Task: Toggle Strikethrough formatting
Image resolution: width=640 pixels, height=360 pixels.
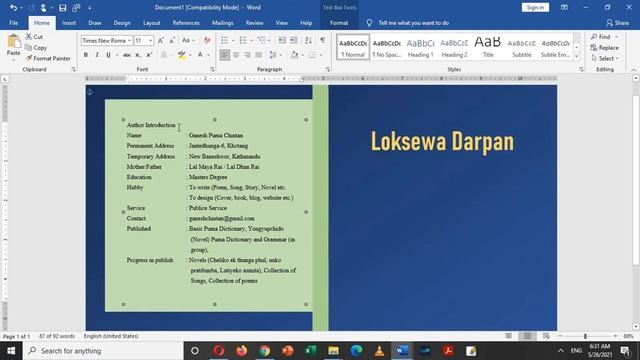Action: [127, 55]
